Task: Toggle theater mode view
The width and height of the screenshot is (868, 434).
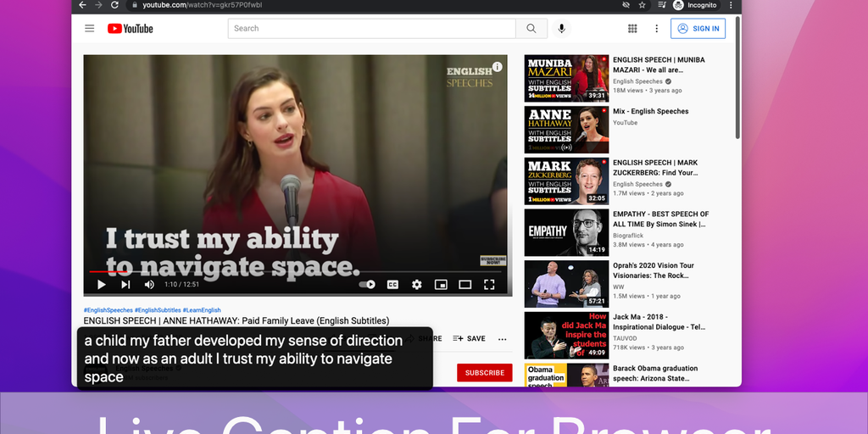Action: (x=465, y=285)
